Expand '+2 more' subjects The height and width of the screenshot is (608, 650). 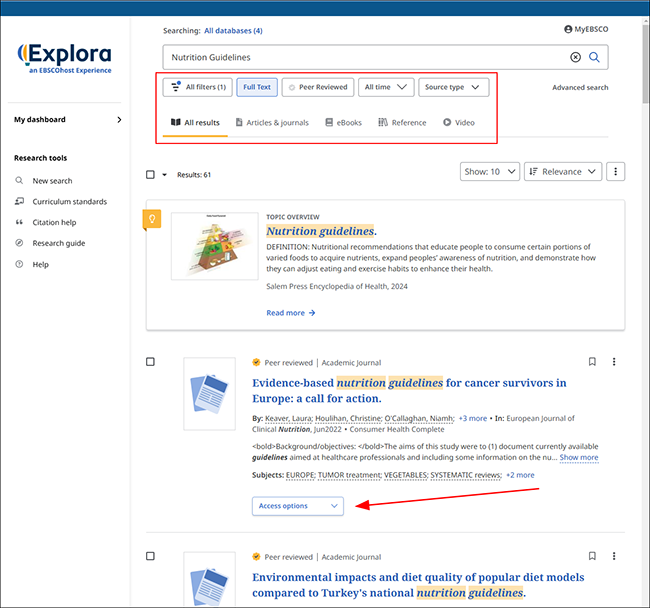coord(520,475)
